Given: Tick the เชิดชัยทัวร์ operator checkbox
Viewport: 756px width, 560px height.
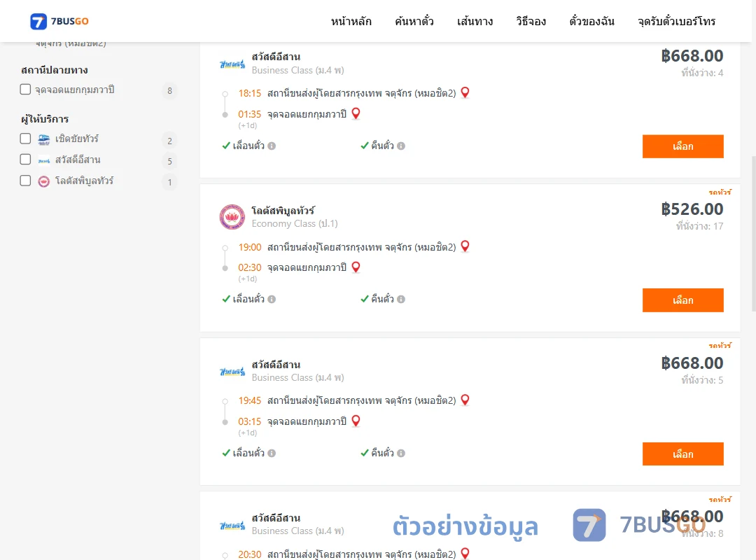Looking at the screenshot, I should (26, 139).
